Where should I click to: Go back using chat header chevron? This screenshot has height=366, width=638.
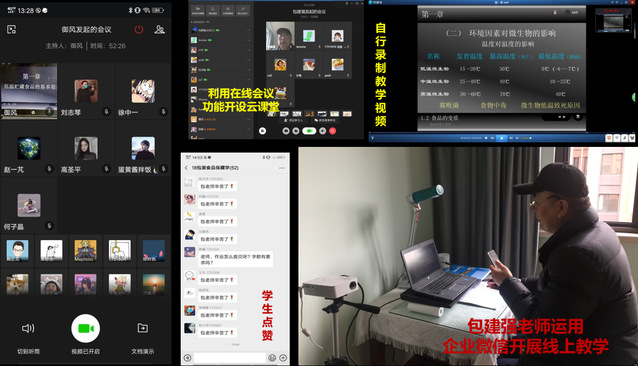click(186, 168)
